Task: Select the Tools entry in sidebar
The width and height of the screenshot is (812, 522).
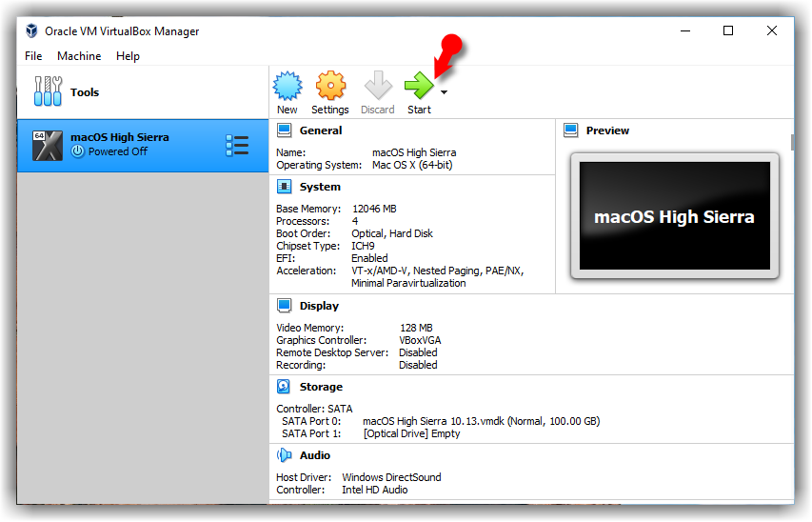Action: click(143, 92)
